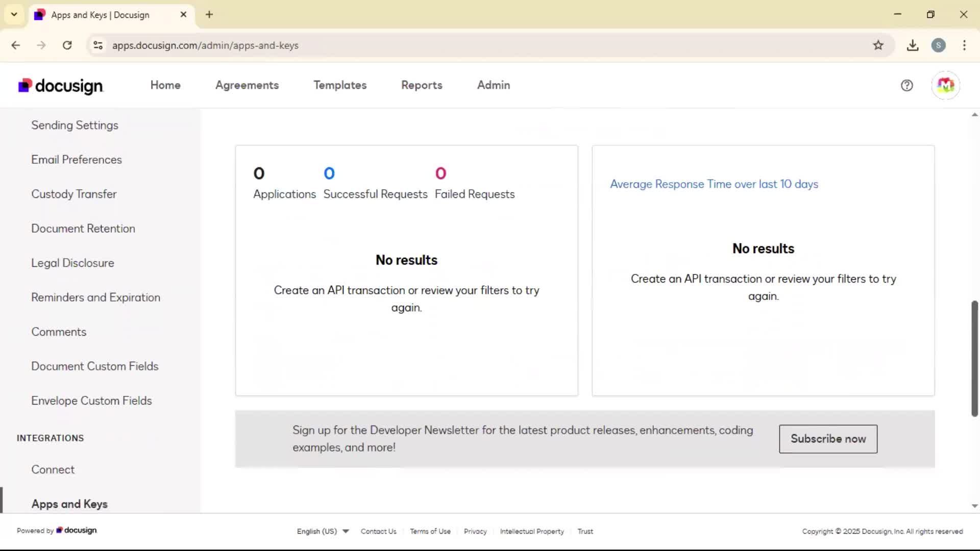Open the Intellectual Property footer link
This screenshot has width=980, height=551.
(x=532, y=531)
